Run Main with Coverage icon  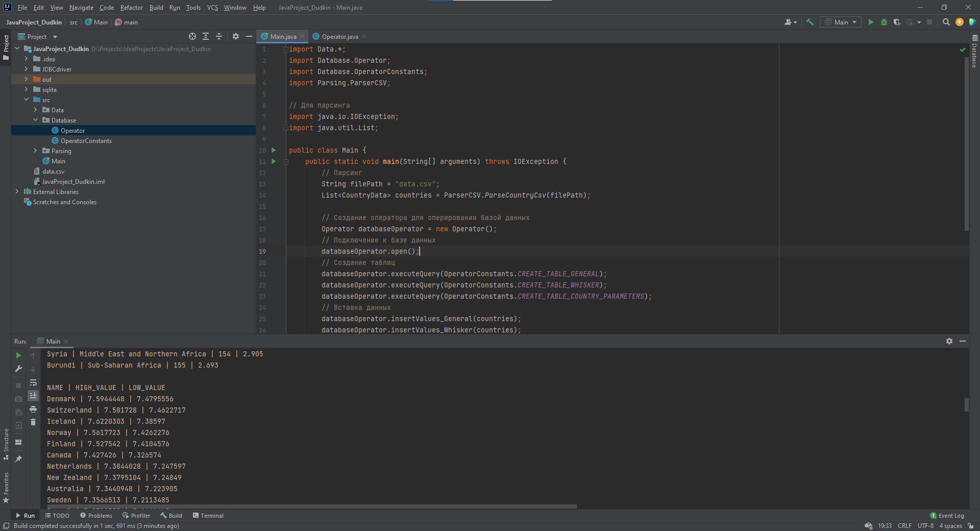pos(897,22)
